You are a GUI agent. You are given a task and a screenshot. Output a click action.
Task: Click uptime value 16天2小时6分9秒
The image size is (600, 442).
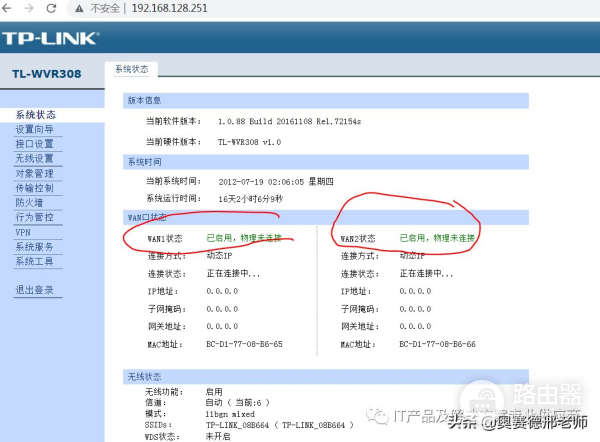point(251,199)
